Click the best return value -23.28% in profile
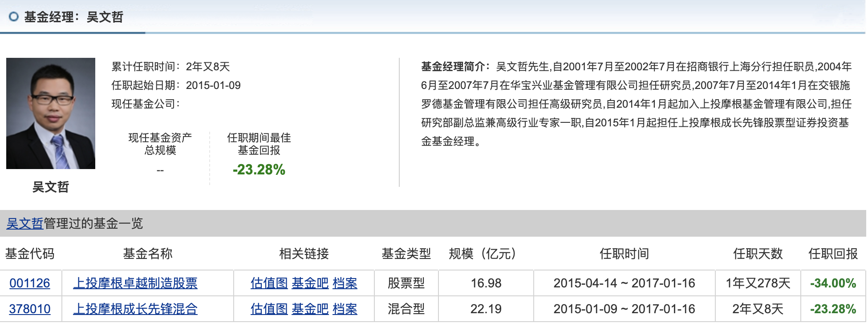This screenshot has width=868, height=331. (x=259, y=170)
